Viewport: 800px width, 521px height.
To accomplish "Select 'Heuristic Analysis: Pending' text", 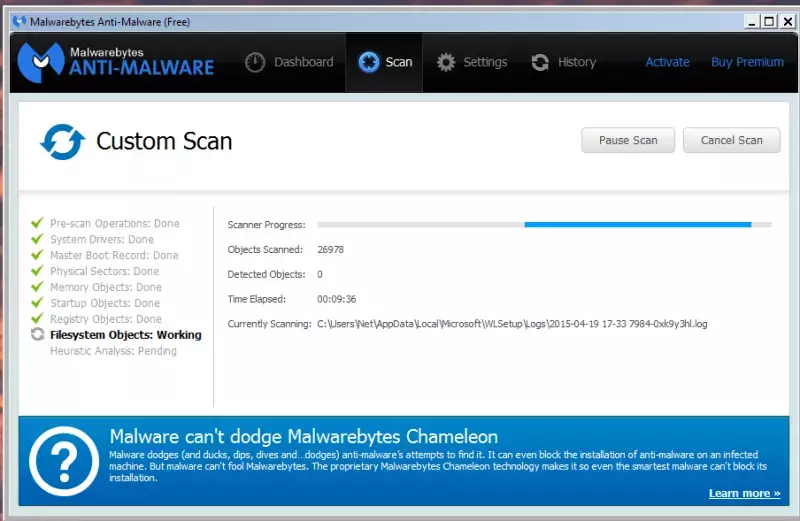I will tap(113, 351).
